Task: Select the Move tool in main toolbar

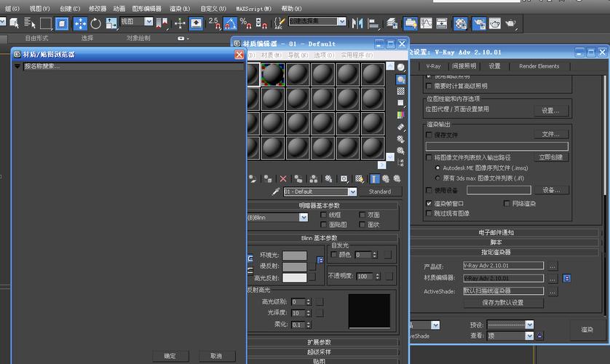Action: [80, 24]
